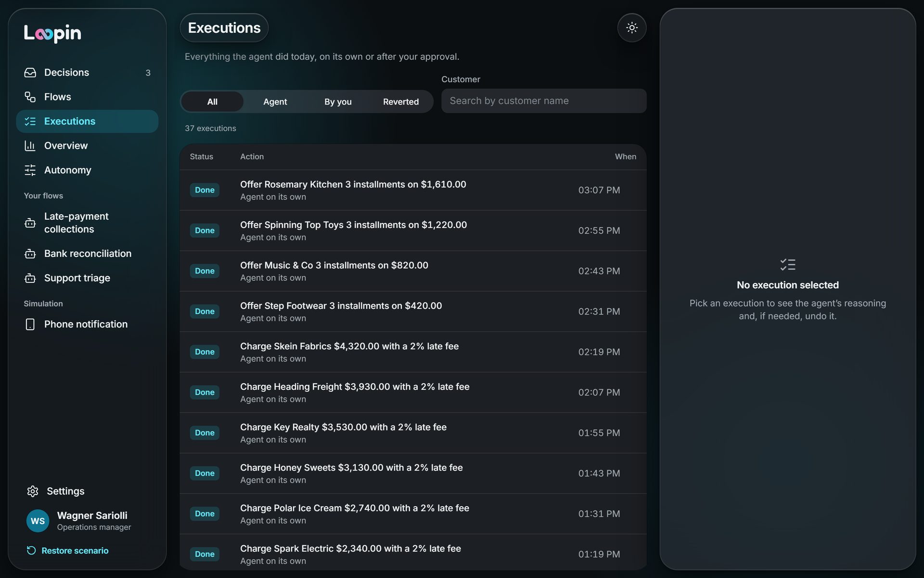Click the Support triage robot icon
This screenshot has height=578, width=924.
pos(30,278)
